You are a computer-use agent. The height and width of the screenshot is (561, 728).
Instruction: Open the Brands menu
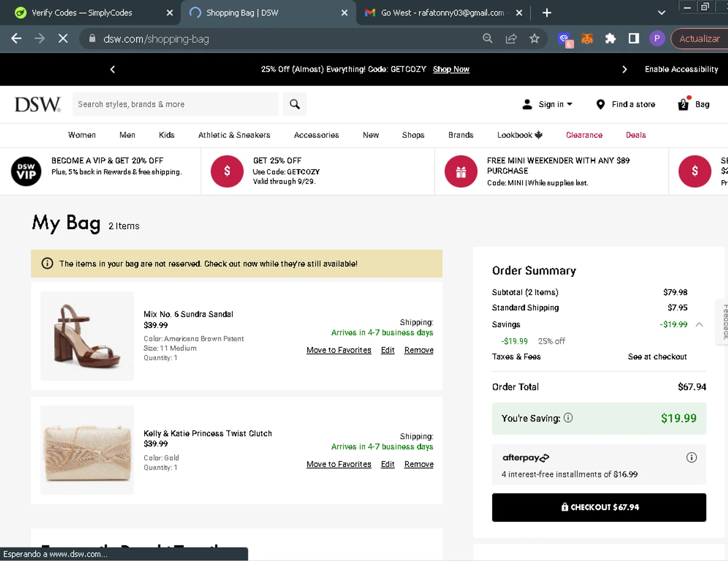click(x=461, y=135)
